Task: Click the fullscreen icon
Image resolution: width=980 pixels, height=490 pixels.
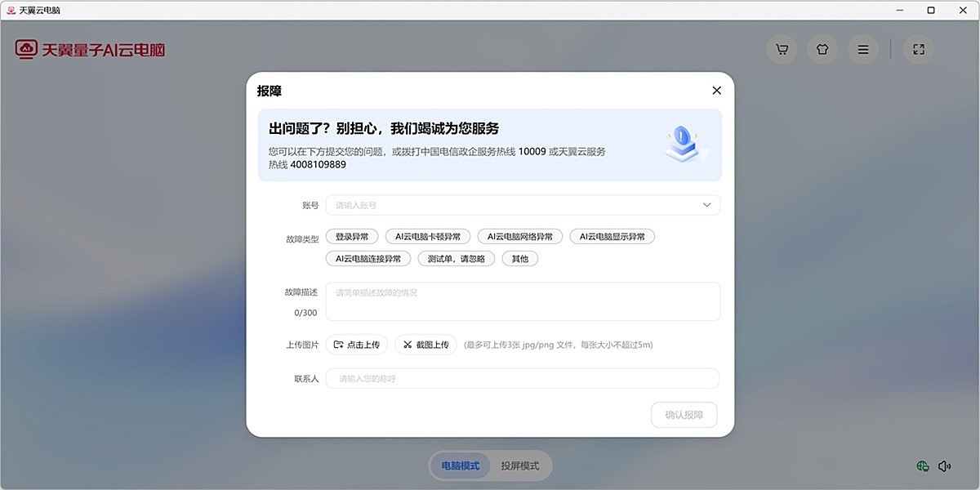Action: tap(918, 49)
